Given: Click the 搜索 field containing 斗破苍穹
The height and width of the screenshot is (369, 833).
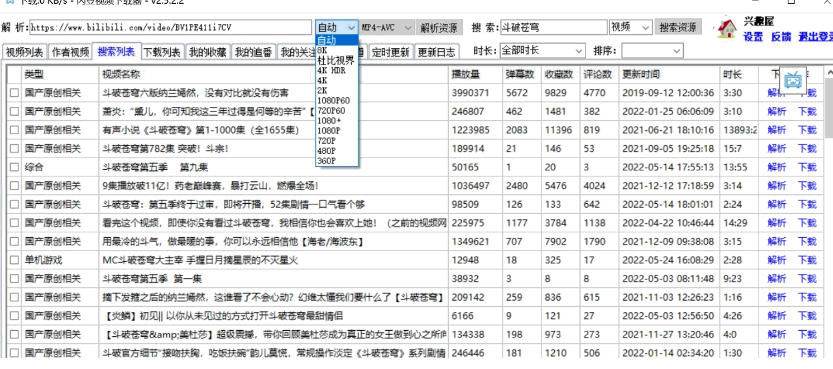Looking at the screenshot, I should (x=554, y=28).
